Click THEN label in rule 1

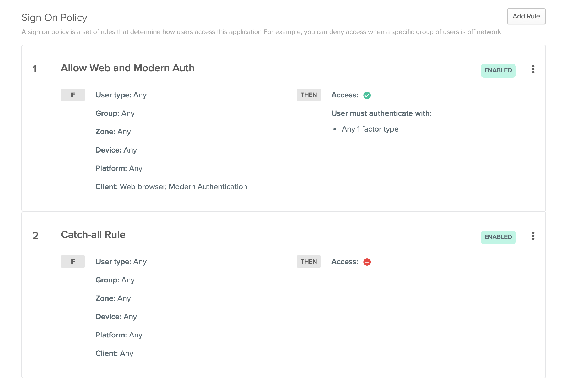coord(308,95)
